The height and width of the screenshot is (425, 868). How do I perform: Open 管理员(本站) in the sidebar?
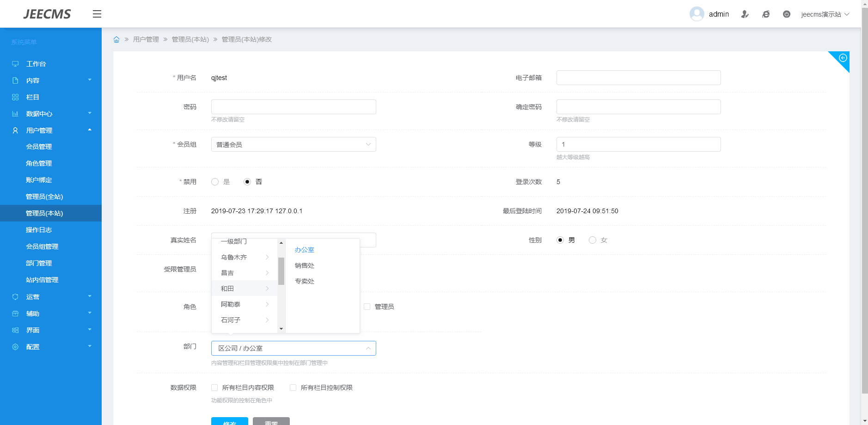pos(51,213)
